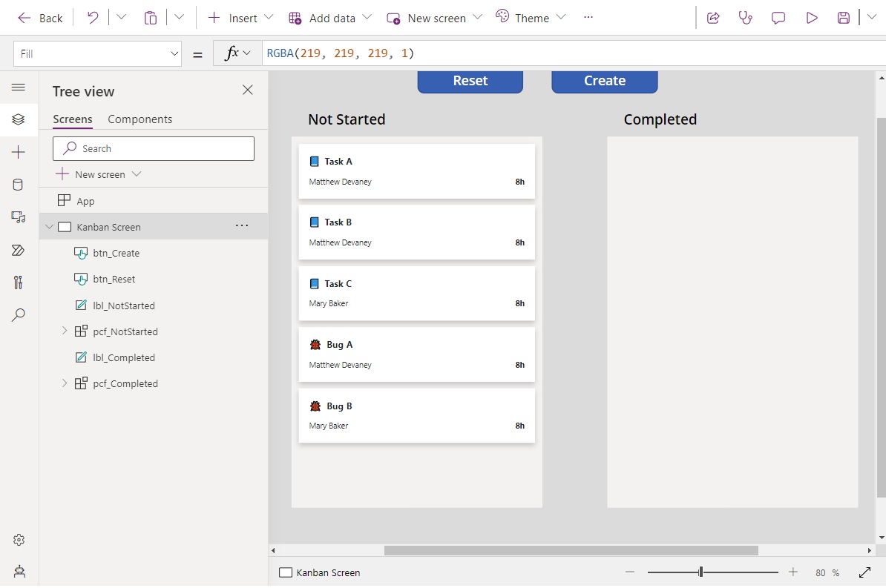
Task: Run the App checker
Action: [746, 17]
